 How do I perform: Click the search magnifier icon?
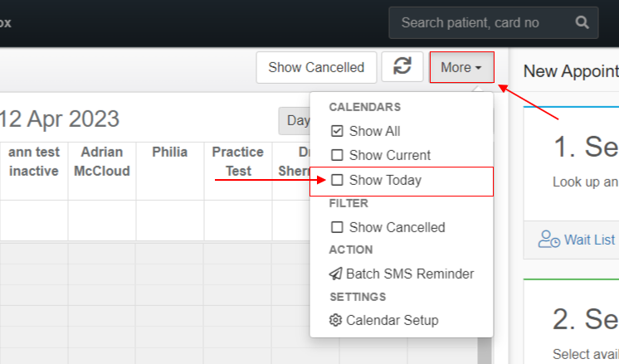[582, 22]
